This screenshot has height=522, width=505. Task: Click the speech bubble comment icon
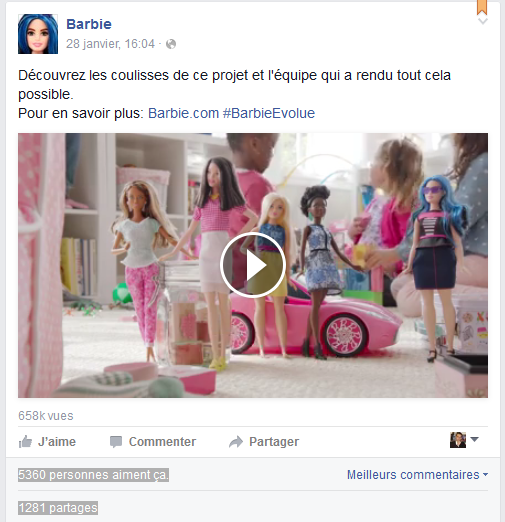pyautogui.click(x=116, y=442)
